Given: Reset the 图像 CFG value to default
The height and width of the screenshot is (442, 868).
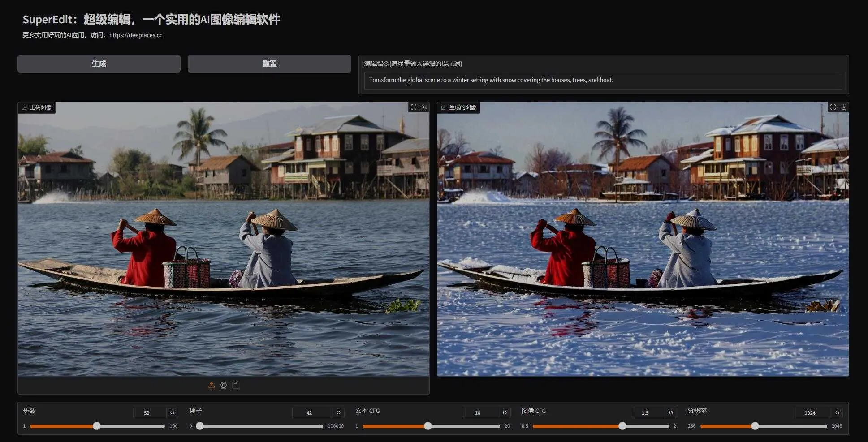Looking at the screenshot, I should [671, 412].
